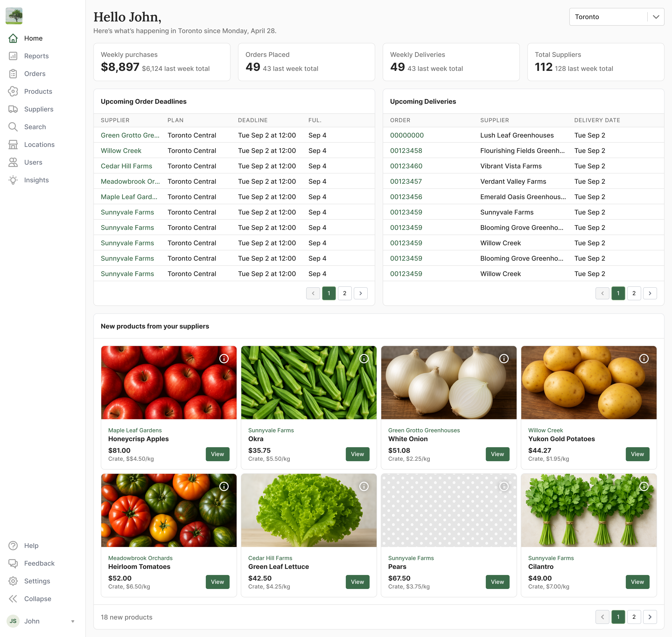
Task: Open order number 00123458
Action: pos(406,151)
